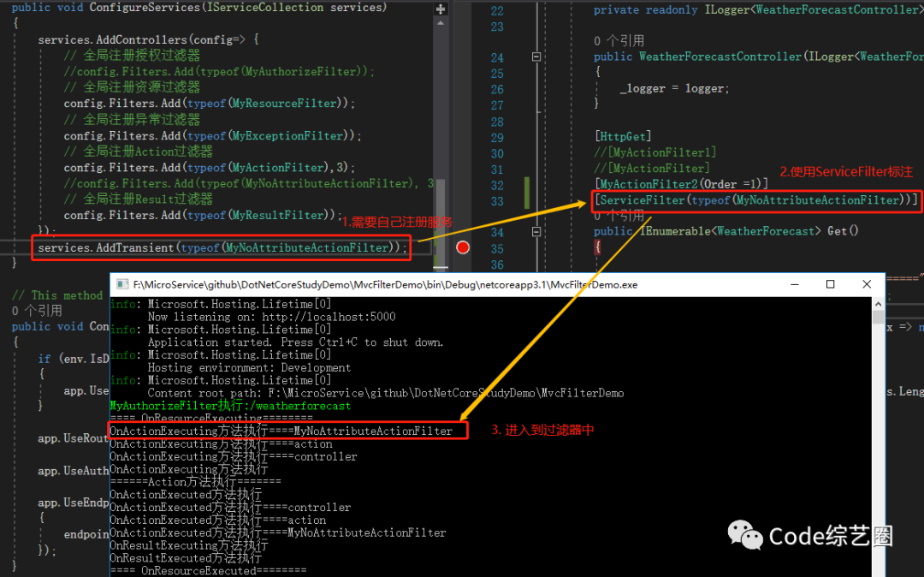Click the MyResultFilter registration line

pyautogui.click(x=204, y=215)
